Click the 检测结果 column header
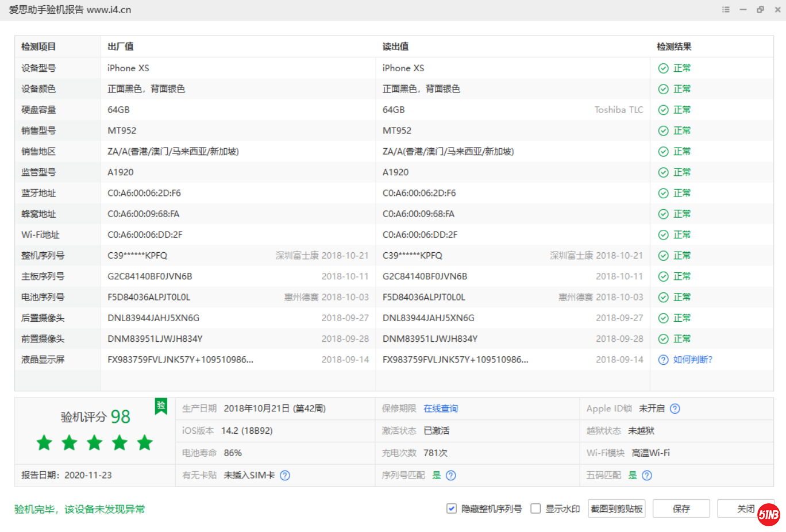786x532 pixels. [674, 47]
